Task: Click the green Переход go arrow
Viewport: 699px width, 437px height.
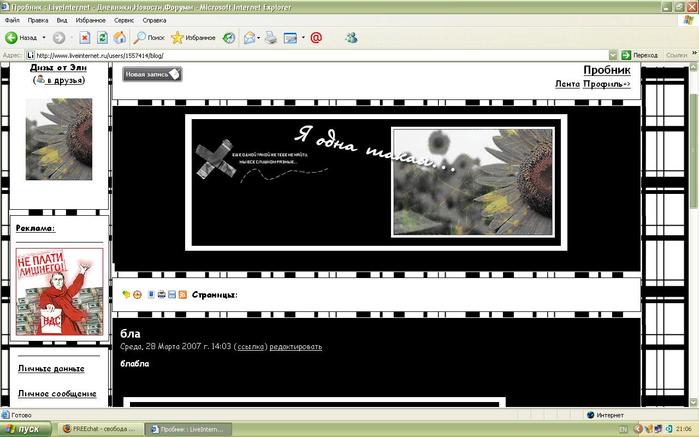Action: 626,55
